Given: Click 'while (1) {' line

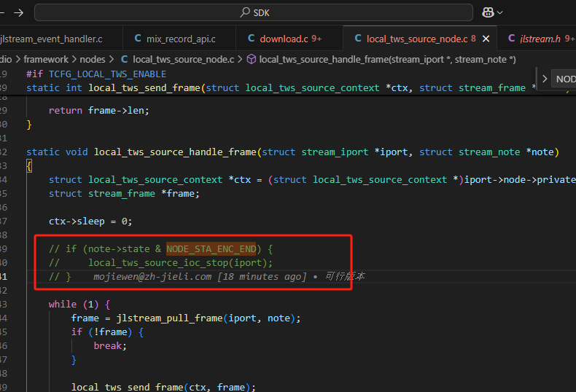Looking at the screenshot, I should tap(79, 305).
